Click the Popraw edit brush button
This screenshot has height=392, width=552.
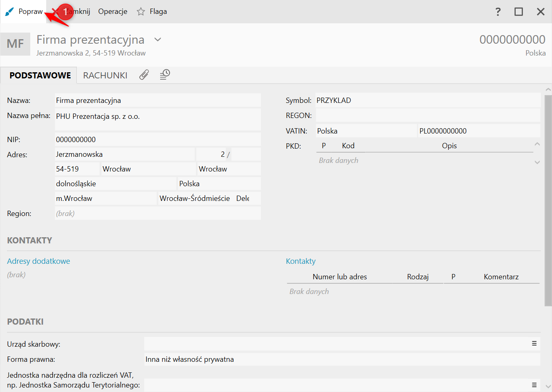[24, 11]
